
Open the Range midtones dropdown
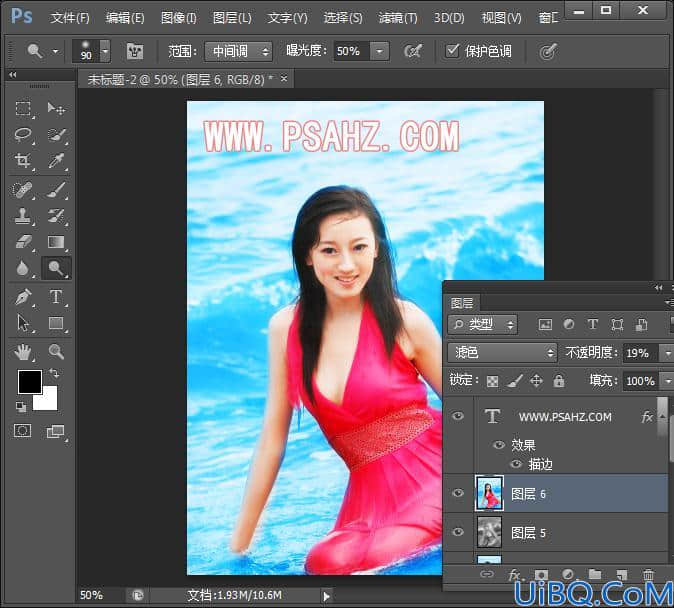click(239, 52)
